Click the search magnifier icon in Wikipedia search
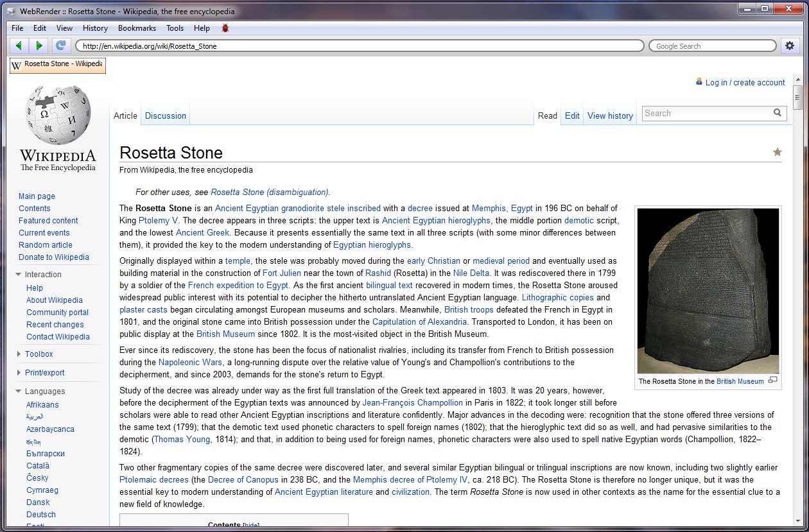This screenshot has width=809, height=532. [777, 113]
